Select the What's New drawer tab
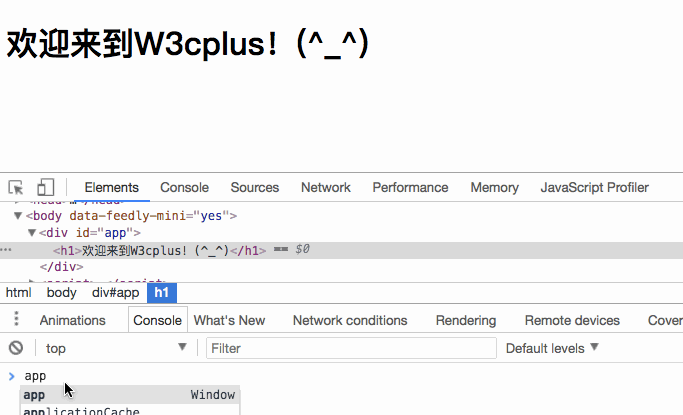Viewport: 683px width, 415px height. click(230, 321)
